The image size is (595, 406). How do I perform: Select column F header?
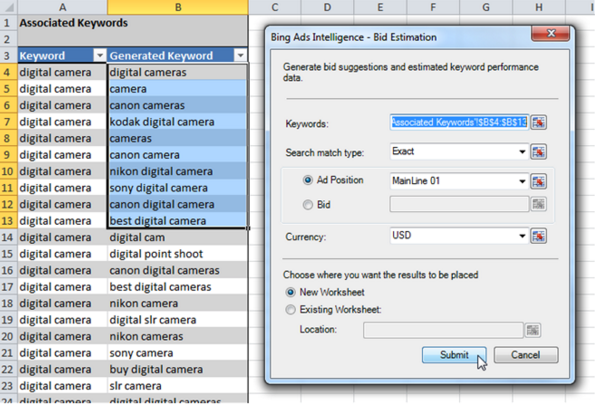click(433, 7)
